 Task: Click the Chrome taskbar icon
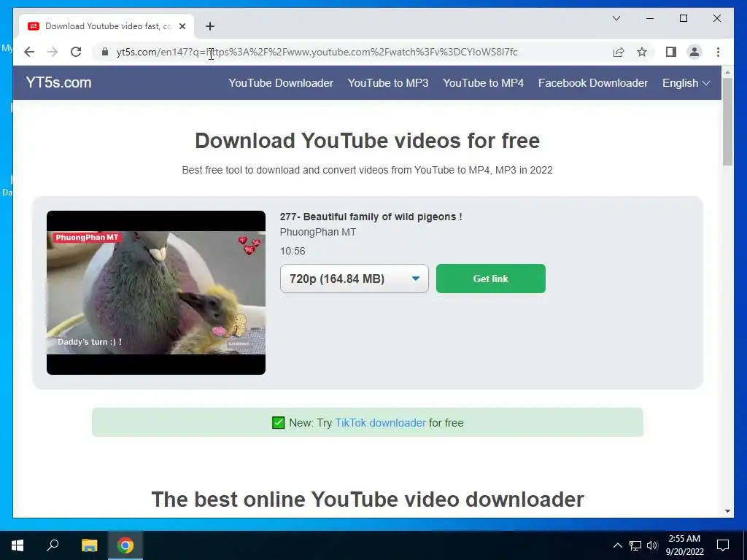coord(125,545)
